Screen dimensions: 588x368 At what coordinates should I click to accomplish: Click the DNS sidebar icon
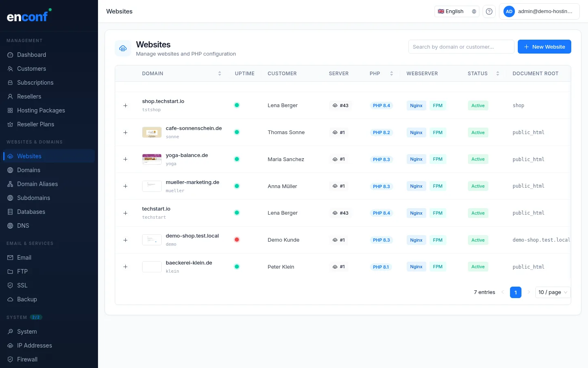click(10, 226)
